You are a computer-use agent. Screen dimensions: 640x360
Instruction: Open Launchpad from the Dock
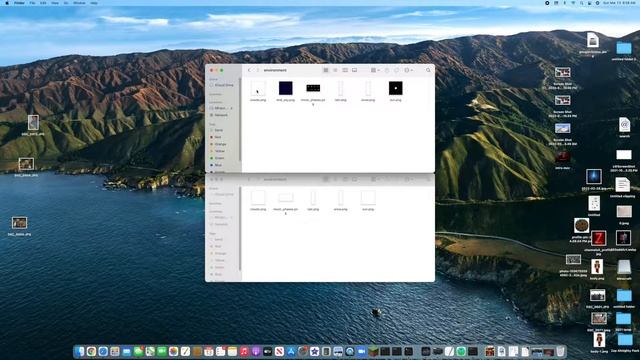[115, 351]
